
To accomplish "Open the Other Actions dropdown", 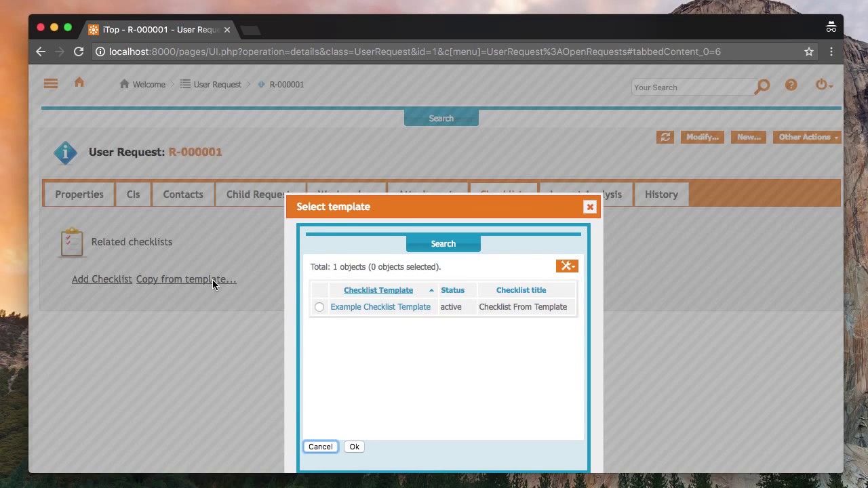I will click(x=807, y=137).
